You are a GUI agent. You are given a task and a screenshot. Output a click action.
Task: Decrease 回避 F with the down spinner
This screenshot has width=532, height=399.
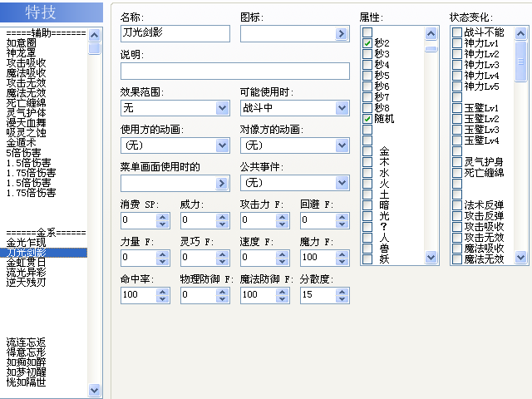(x=342, y=224)
